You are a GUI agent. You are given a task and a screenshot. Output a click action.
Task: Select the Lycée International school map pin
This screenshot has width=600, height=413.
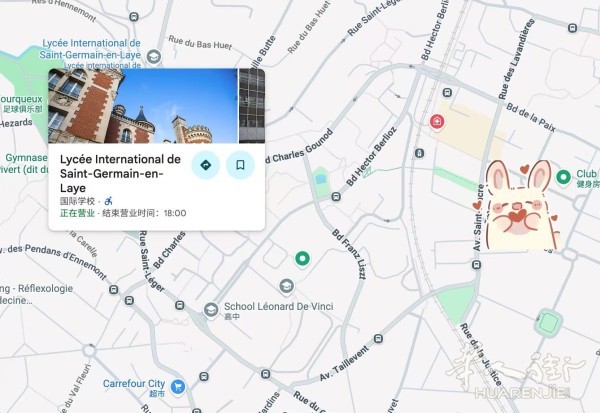pyautogui.click(x=154, y=57)
